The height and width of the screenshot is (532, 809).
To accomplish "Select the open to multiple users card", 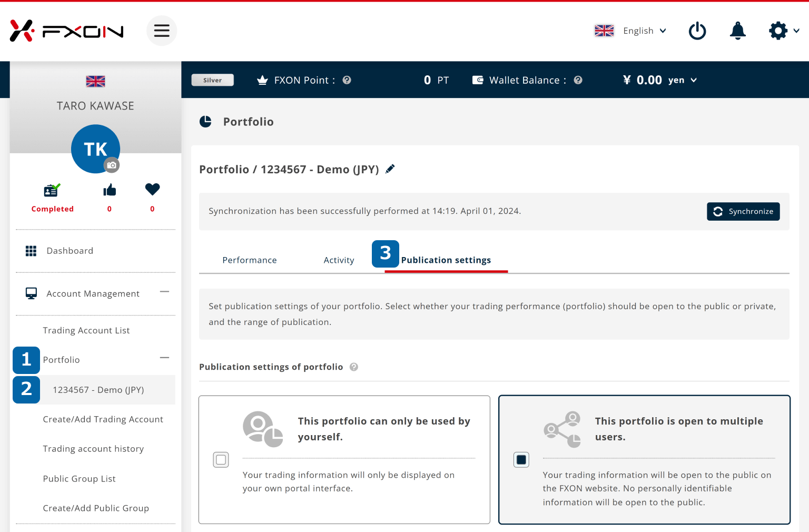I will point(645,460).
